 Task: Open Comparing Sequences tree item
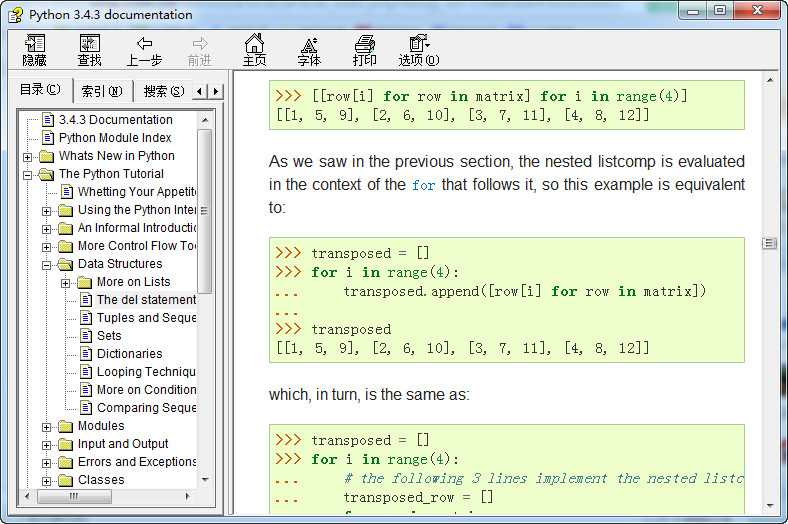(146, 408)
